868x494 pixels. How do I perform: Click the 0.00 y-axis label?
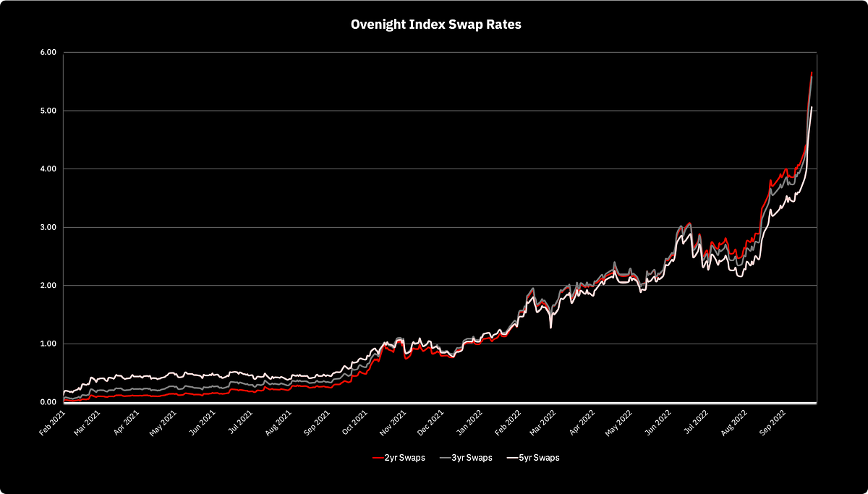(x=48, y=402)
